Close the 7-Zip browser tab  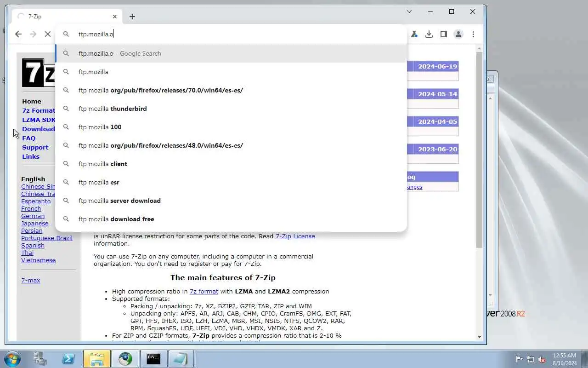[x=115, y=17]
